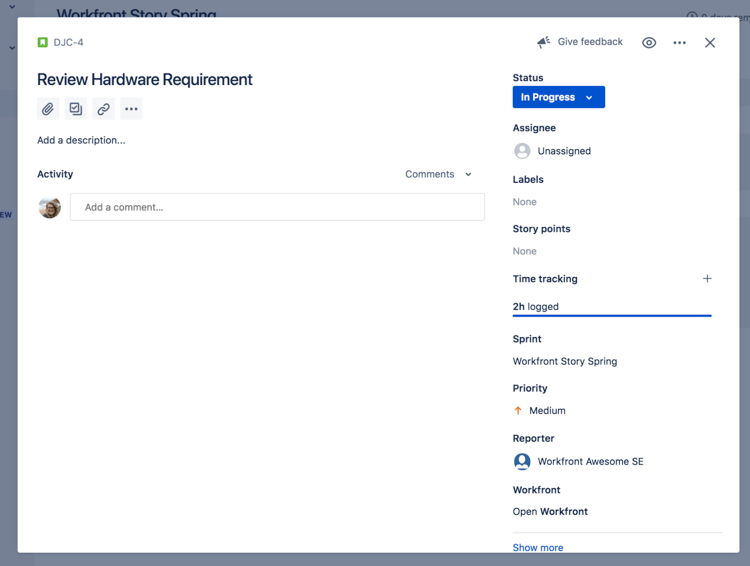Image resolution: width=750 pixels, height=566 pixels.
Task: Toggle the watch issue eye icon
Action: pos(649,43)
